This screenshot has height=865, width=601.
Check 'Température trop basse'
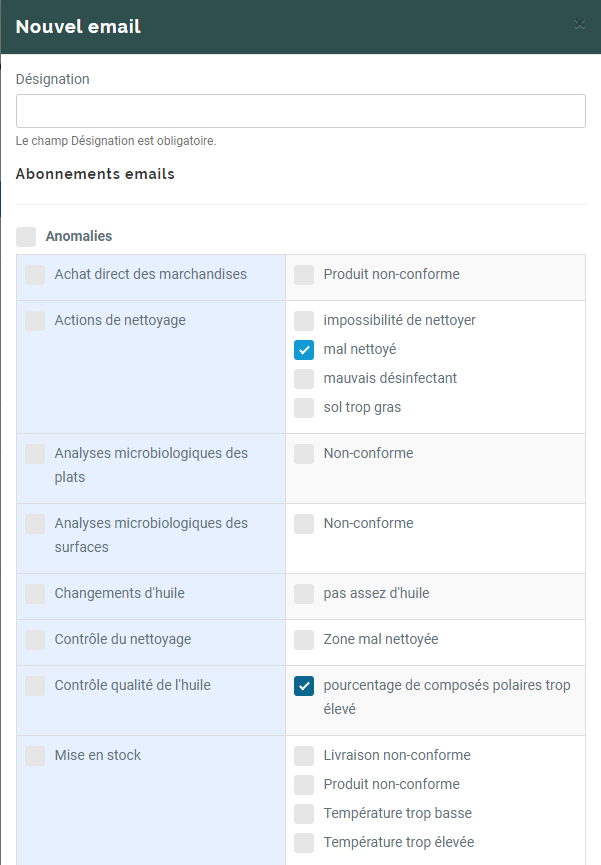pyautogui.click(x=303, y=813)
